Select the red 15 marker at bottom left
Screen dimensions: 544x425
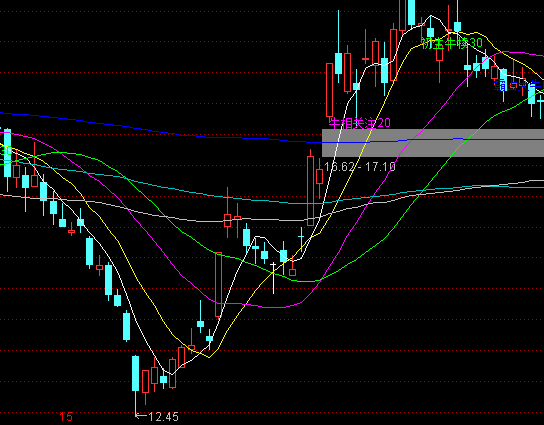tap(66, 416)
